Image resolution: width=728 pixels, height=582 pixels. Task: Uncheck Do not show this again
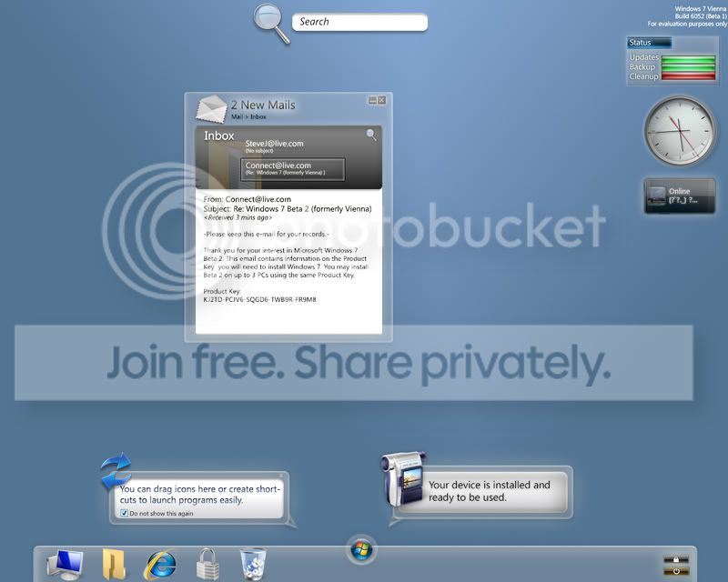122,514
